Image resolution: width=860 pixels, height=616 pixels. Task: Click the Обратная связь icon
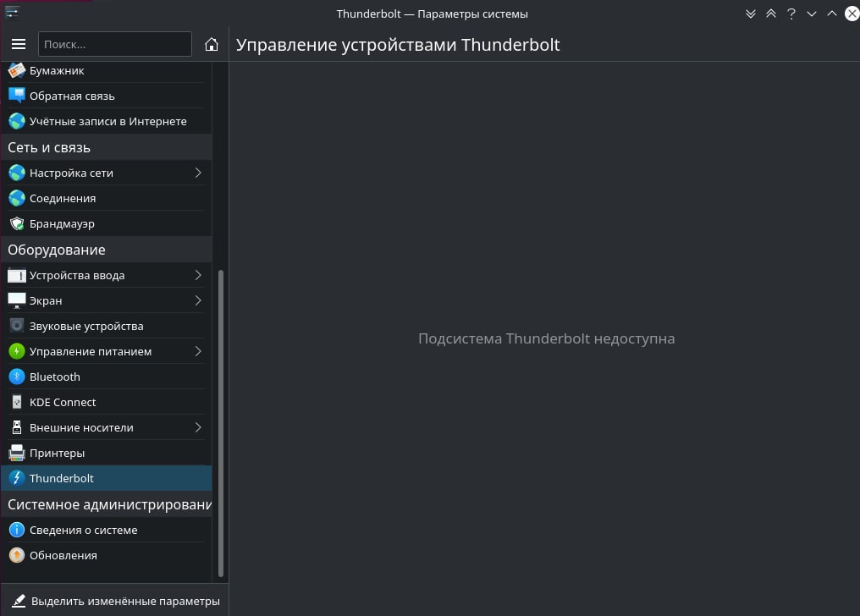tap(17, 96)
